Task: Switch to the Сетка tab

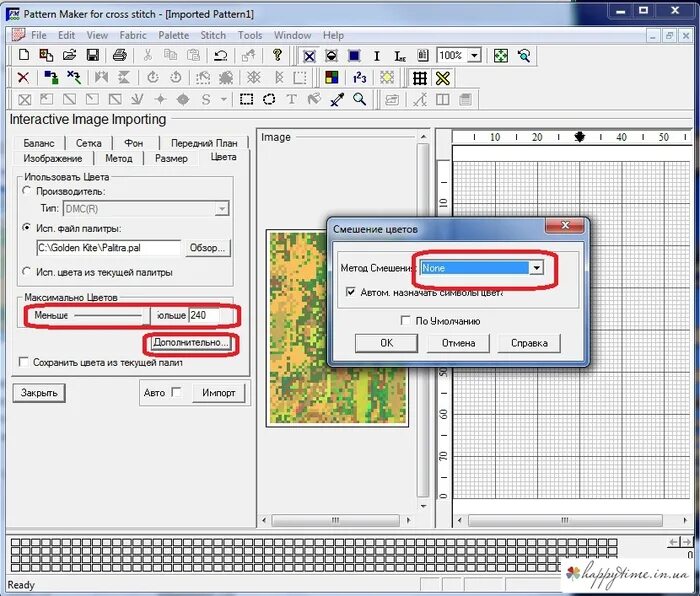Action: 88,143
